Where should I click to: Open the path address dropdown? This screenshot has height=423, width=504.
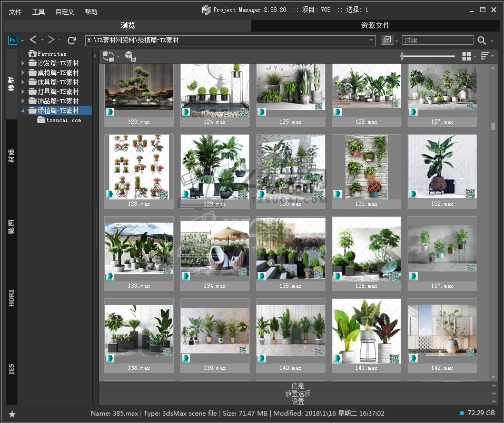(371, 41)
